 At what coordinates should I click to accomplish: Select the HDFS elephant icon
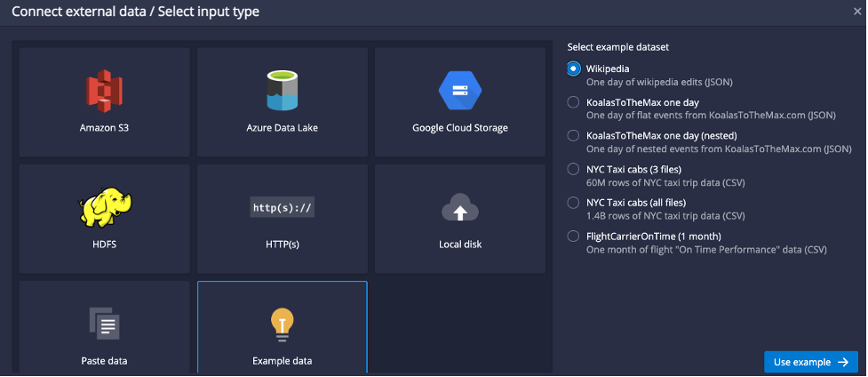tap(104, 207)
